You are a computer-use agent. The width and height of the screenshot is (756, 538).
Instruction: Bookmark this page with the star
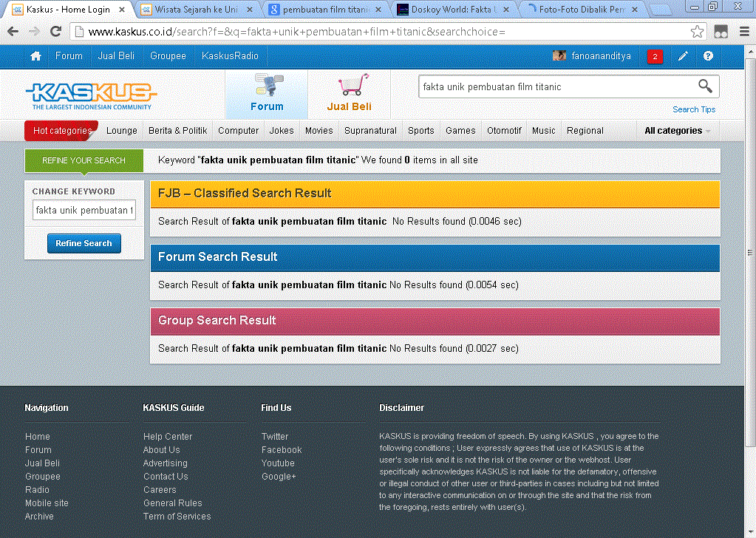(697, 32)
